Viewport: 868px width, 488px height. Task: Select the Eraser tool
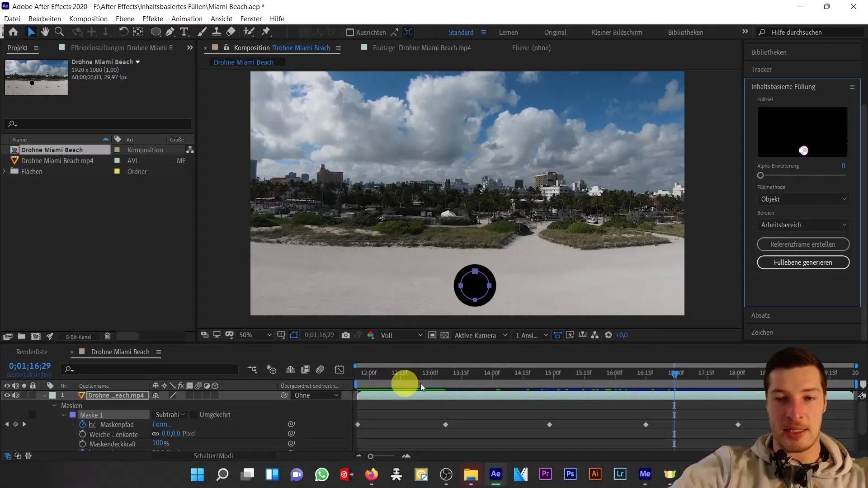point(231,32)
